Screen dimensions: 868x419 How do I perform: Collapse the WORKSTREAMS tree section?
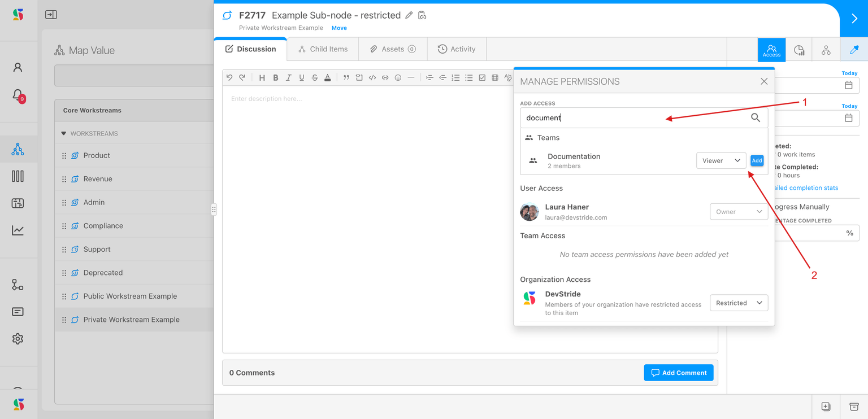[64, 134]
